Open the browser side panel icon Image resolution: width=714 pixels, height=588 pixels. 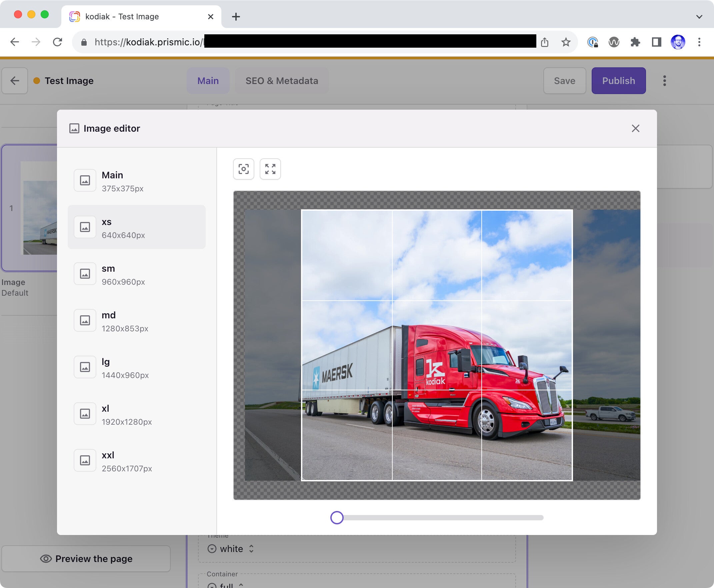click(656, 42)
